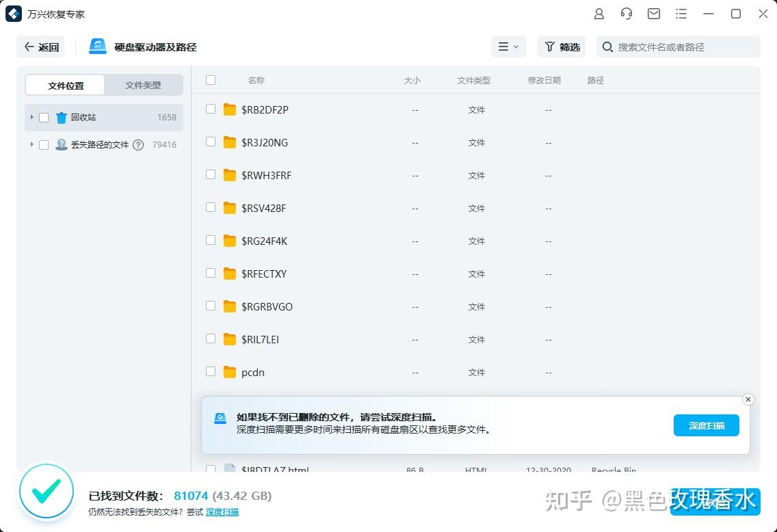Viewport: 777px width, 532px height.
Task: Open the list view mode dropdown
Action: [508, 46]
